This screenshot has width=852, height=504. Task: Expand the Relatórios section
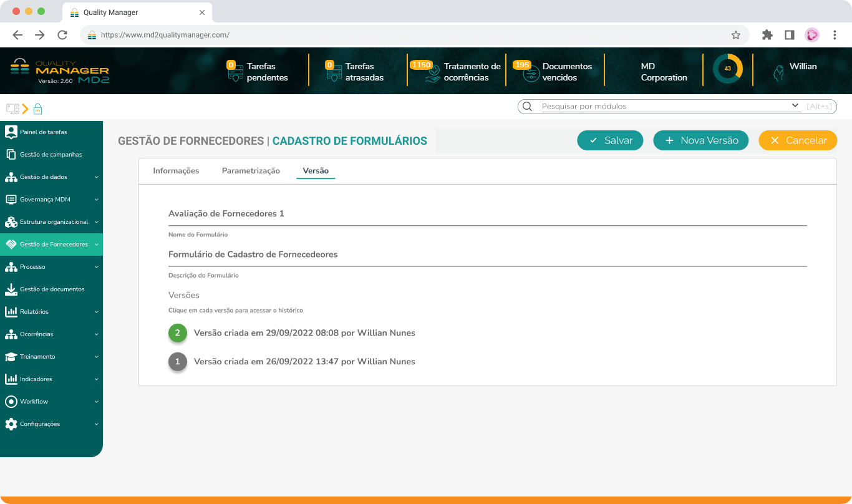[35, 311]
